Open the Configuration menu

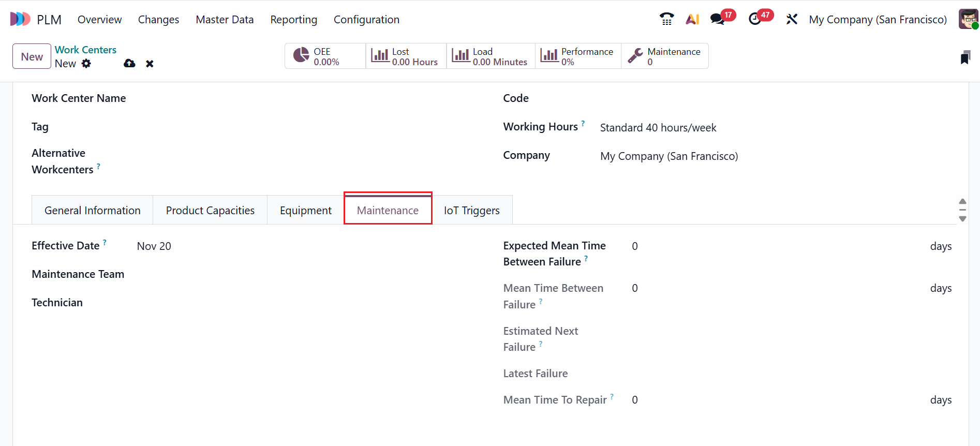tap(366, 20)
